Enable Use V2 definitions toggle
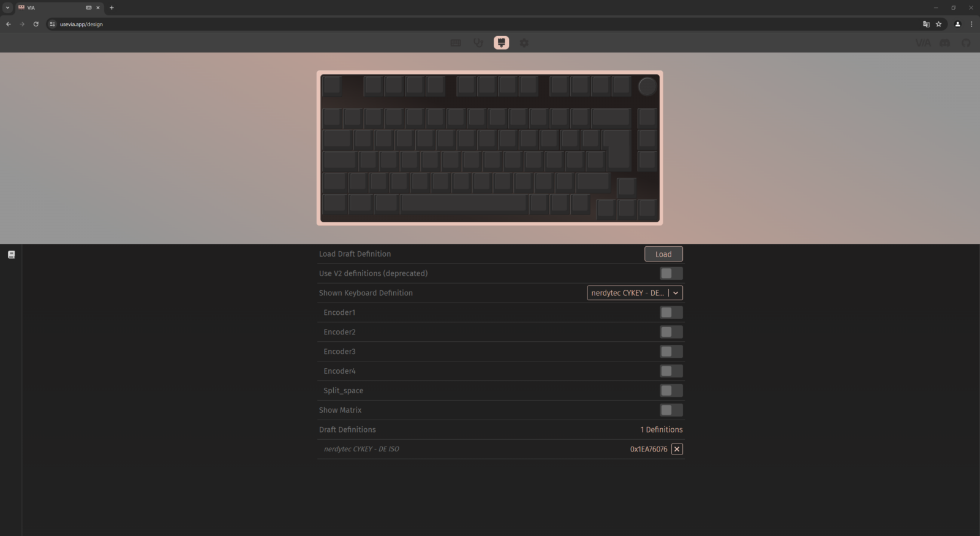Screen dimensions: 980x536 pos(671,273)
